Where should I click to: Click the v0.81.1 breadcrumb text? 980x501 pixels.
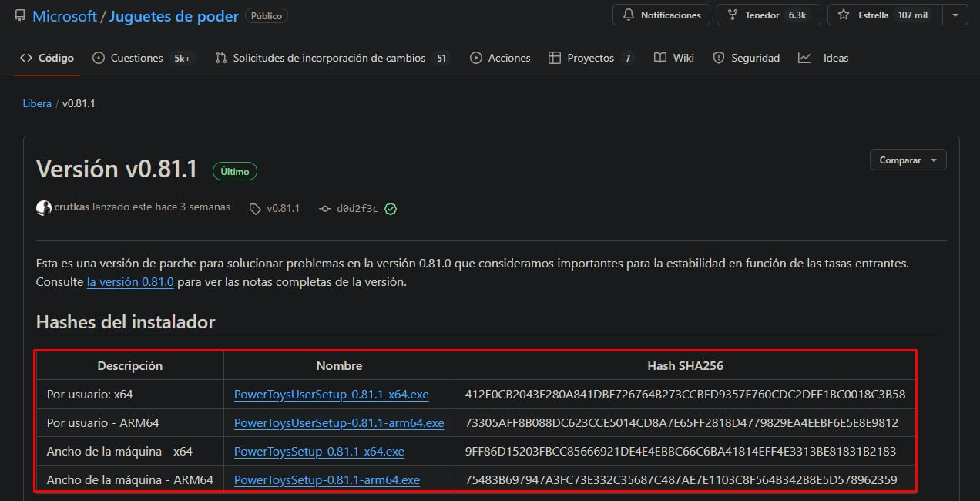pos(79,103)
